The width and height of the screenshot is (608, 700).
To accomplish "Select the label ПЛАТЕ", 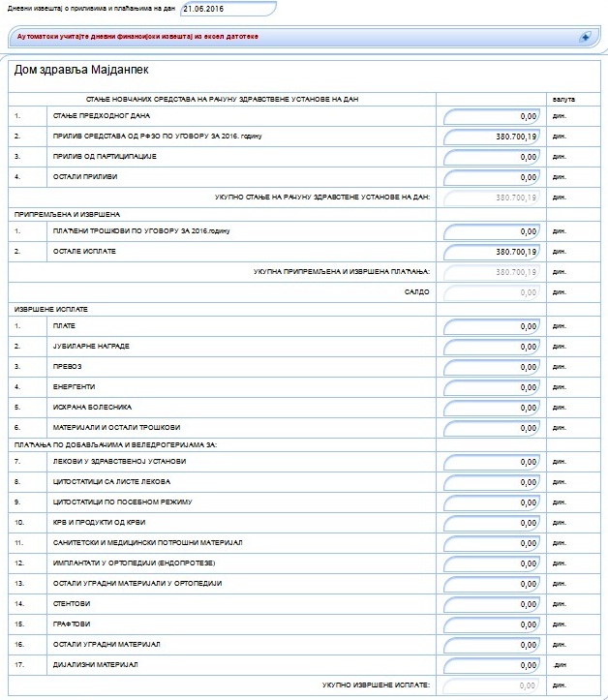I will [64, 326].
